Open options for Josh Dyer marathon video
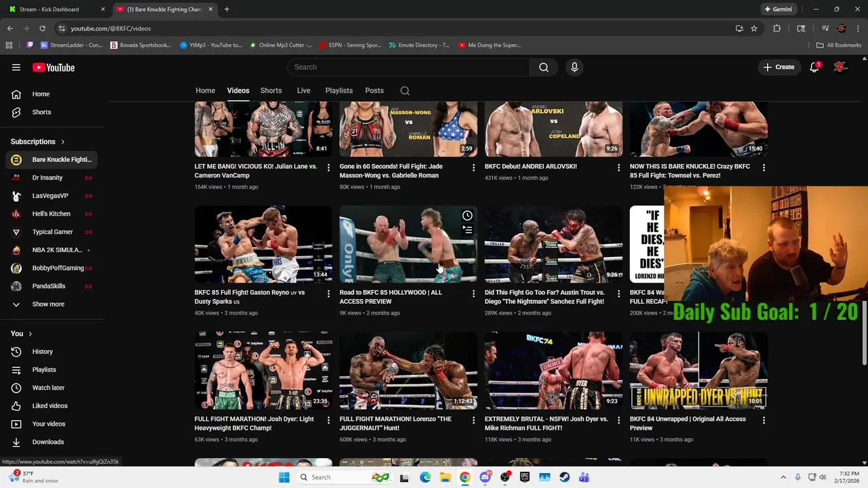Image resolution: width=868 pixels, height=488 pixels. point(329,420)
